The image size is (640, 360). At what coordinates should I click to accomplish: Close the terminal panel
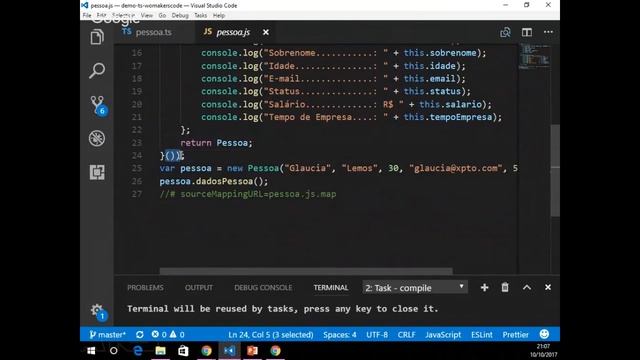tap(548, 287)
